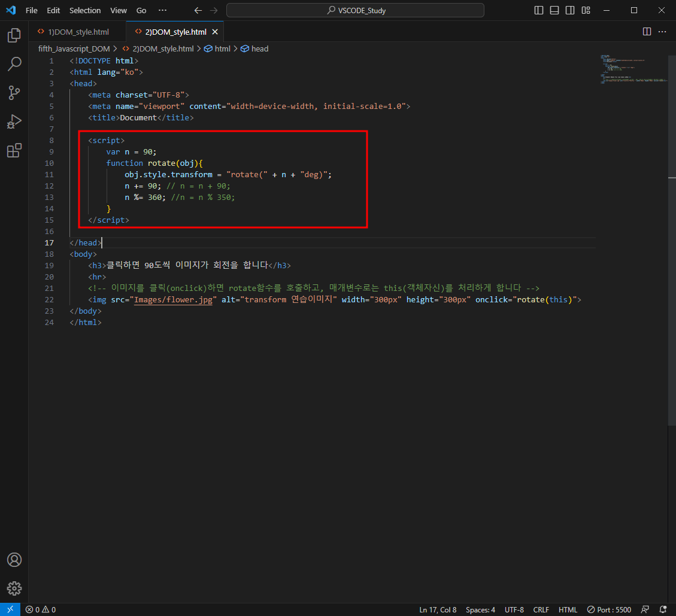The height and width of the screenshot is (616, 676).
Task: Click the 'var n = 90;' code line
Action: [x=131, y=151]
